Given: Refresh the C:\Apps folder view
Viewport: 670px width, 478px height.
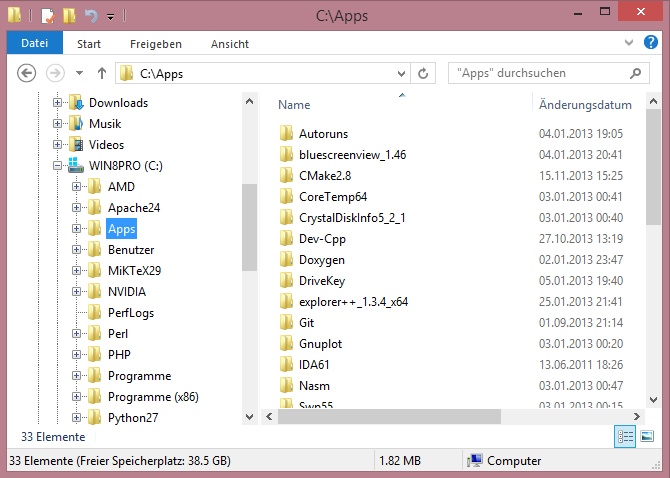Looking at the screenshot, I should (x=423, y=73).
